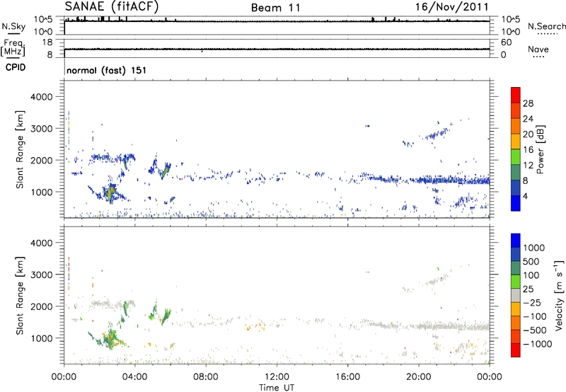Click the green echo cluster near 1000 km in the velocity panel
566x392 pixels.
(x=110, y=340)
